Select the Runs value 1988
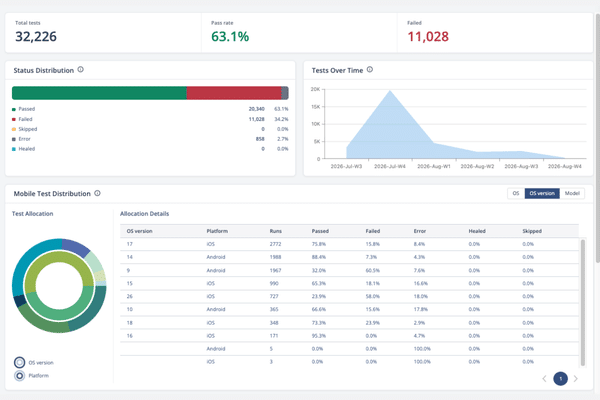 (275, 257)
